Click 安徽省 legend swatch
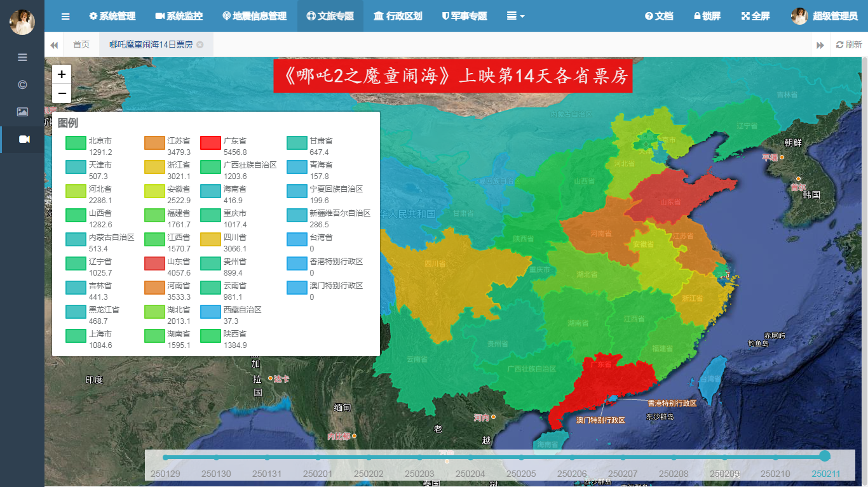Viewport: 868px width, 487px height. pos(154,190)
